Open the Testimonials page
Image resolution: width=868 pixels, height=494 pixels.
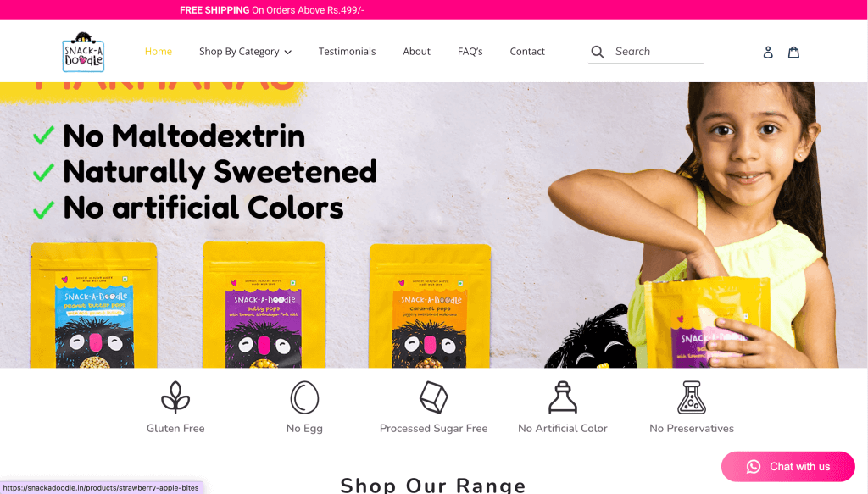click(347, 52)
